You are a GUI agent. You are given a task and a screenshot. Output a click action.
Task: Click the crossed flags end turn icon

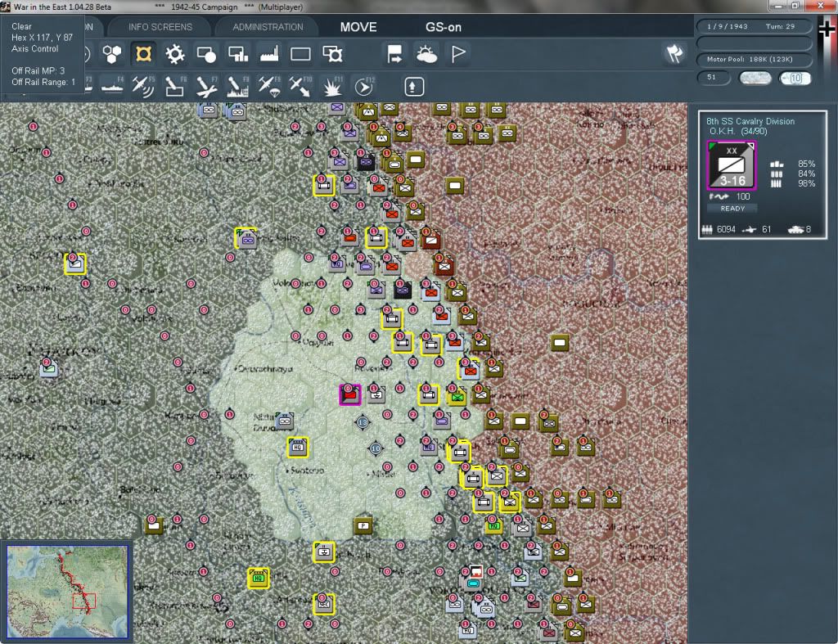pos(674,53)
